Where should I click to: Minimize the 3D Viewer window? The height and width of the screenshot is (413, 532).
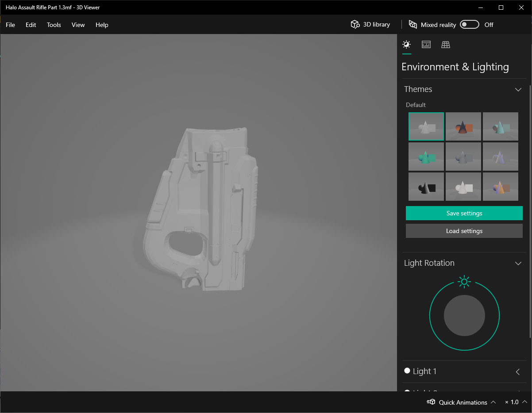[481, 8]
